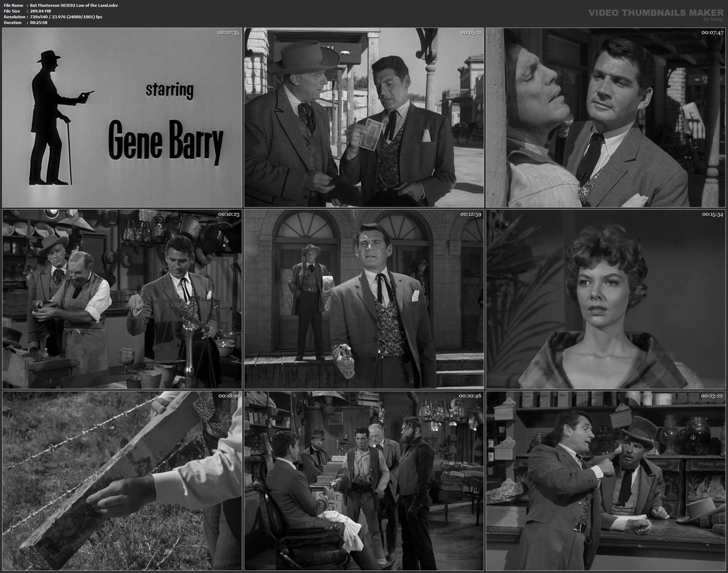The image size is (728, 573).
Task: Click the 00:18:10 timestamp label
Action: 229,396
